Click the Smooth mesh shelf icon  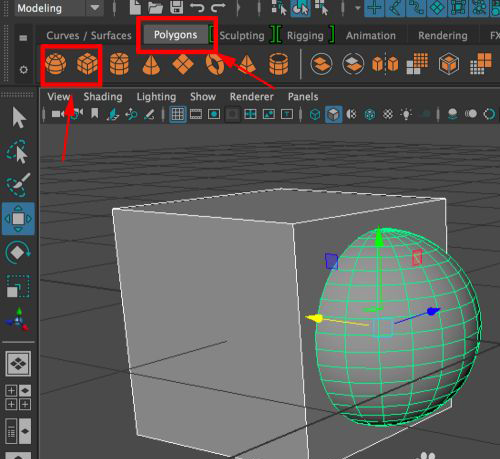click(x=417, y=64)
